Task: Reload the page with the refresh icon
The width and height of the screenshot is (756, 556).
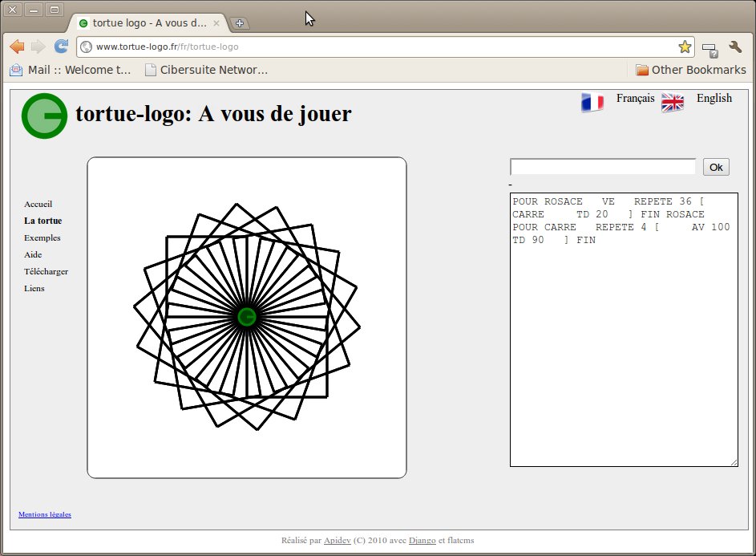Action: [61, 47]
